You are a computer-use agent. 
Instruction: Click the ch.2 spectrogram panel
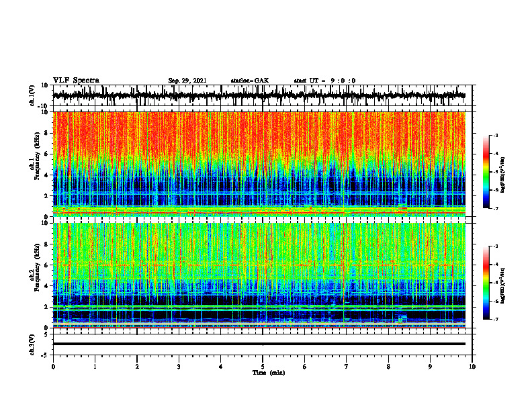(x=259, y=275)
